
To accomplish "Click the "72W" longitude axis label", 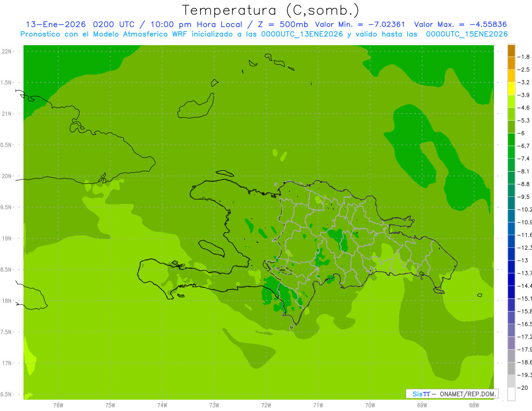I will point(266,405).
